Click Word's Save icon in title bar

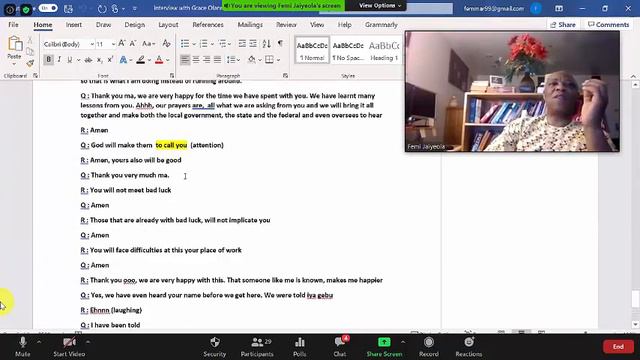pos(69,9)
